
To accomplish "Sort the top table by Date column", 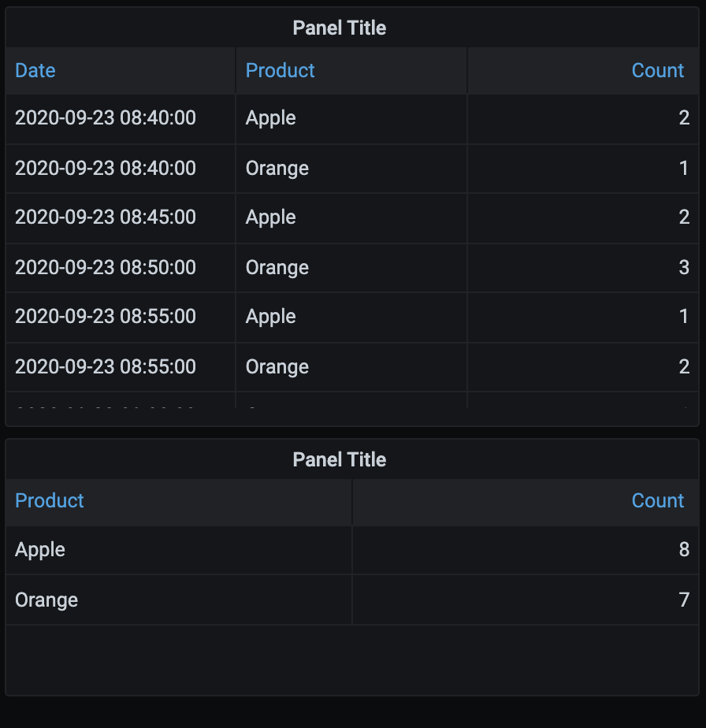I will [x=35, y=71].
